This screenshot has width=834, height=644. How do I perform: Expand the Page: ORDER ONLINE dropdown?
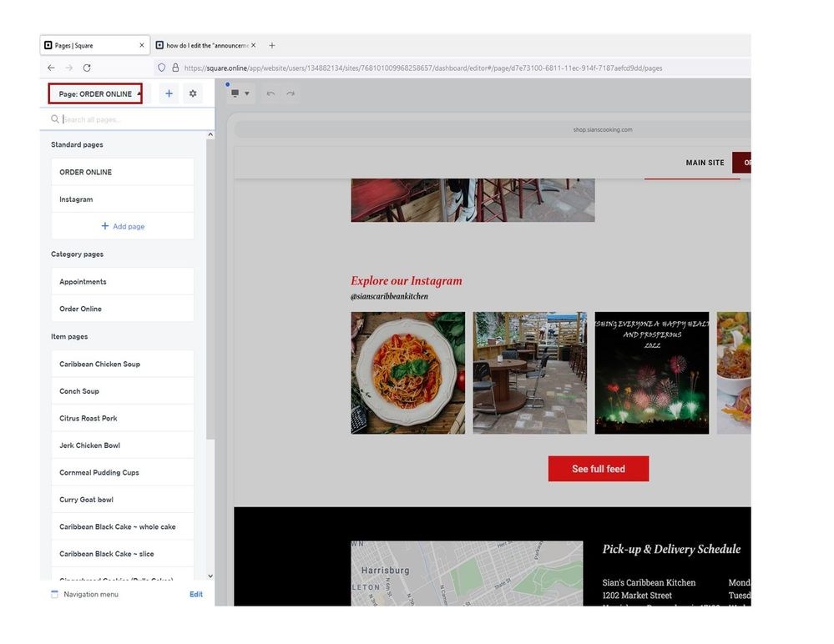pyautogui.click(x=95, y=93)
